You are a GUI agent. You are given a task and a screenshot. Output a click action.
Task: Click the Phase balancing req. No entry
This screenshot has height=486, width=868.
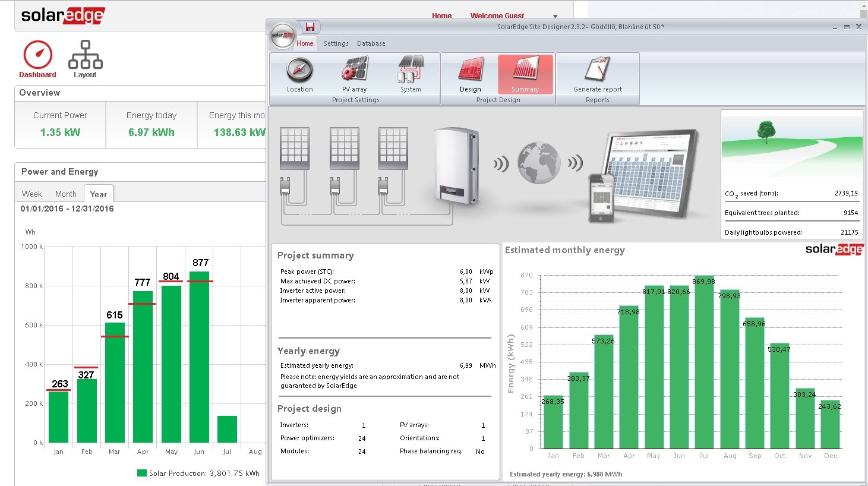442,452
